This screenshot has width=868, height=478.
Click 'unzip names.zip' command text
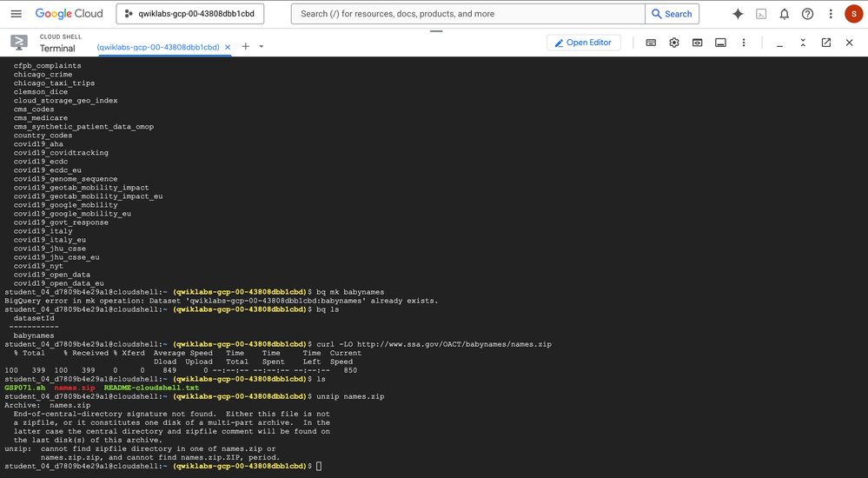point(350,396)
